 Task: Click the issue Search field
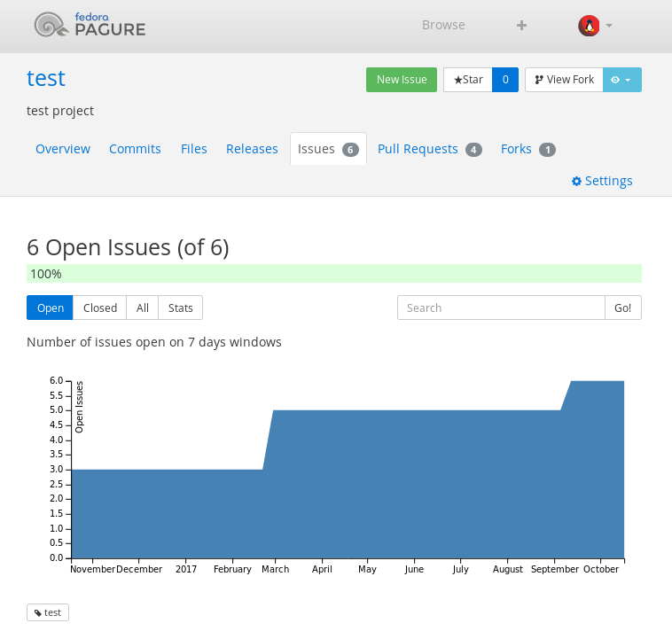pyautogui.click(x=501, y=308)
